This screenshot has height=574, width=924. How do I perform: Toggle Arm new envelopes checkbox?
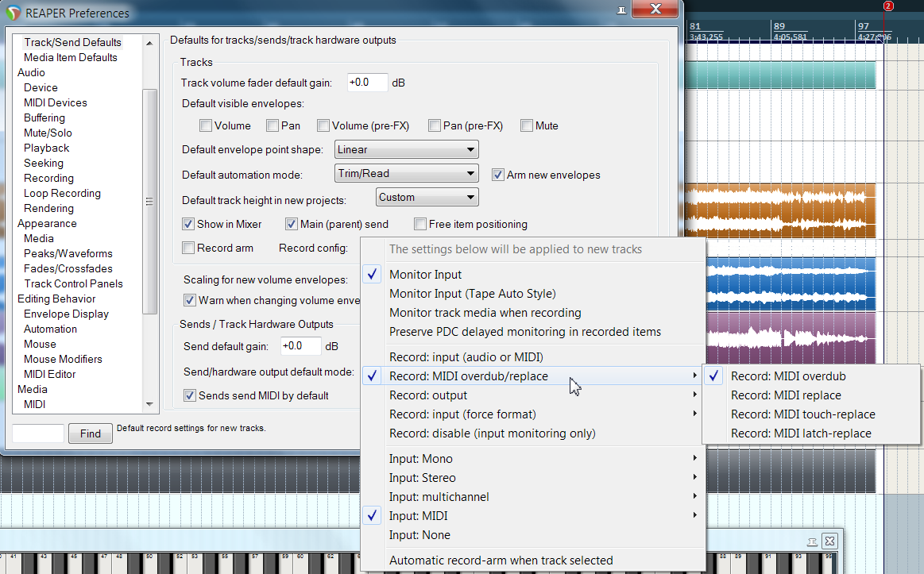click(x=498, y=175)
